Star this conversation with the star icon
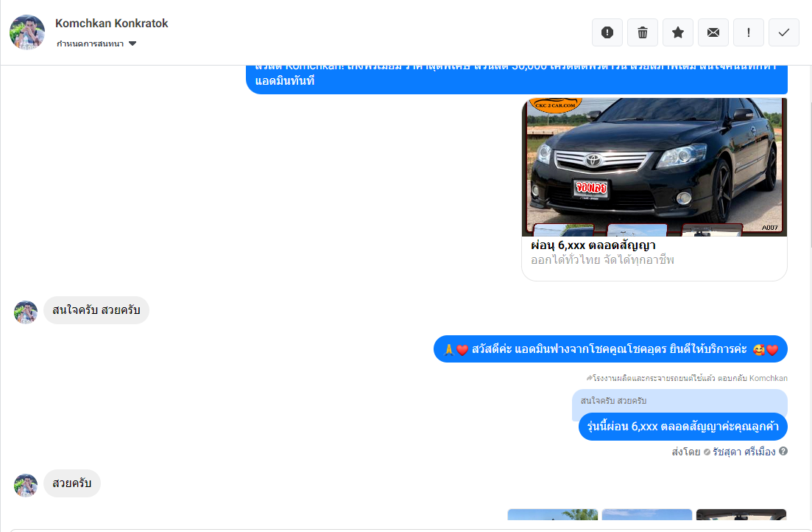The height and width of the screenshot is (532, 812). coord(677,32)
